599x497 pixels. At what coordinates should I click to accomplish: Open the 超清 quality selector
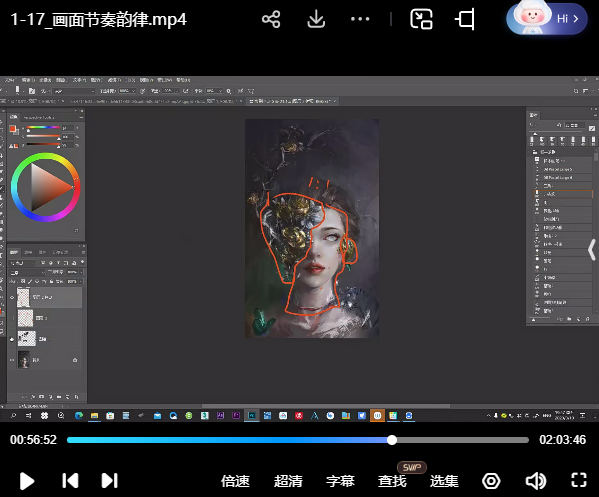[x=288, y=481]
